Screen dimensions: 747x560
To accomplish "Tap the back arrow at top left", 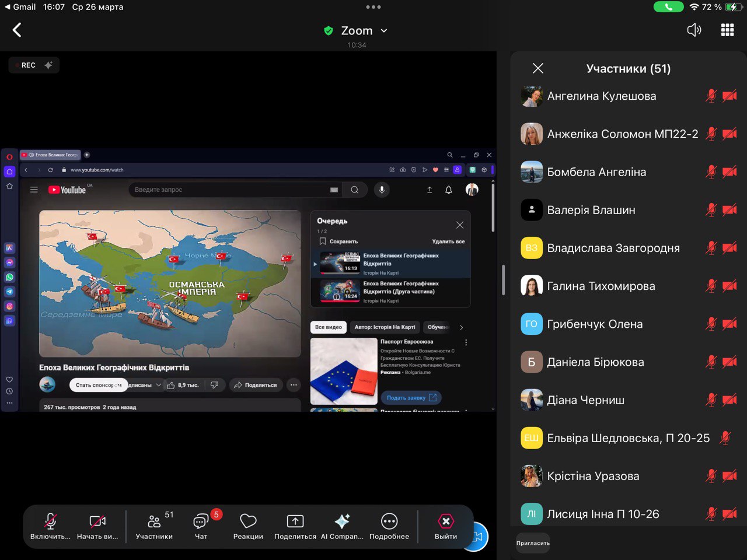I will click(x=17, y=30).
